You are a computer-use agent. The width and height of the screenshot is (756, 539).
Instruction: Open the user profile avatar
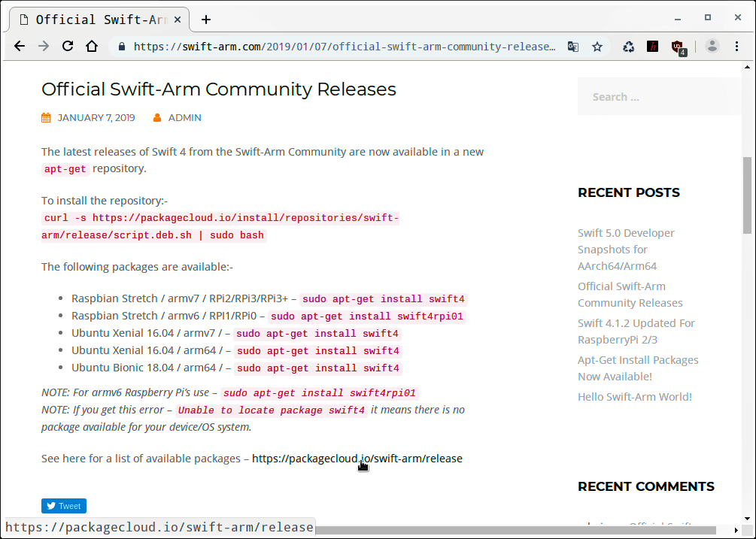tap(712, 47)
